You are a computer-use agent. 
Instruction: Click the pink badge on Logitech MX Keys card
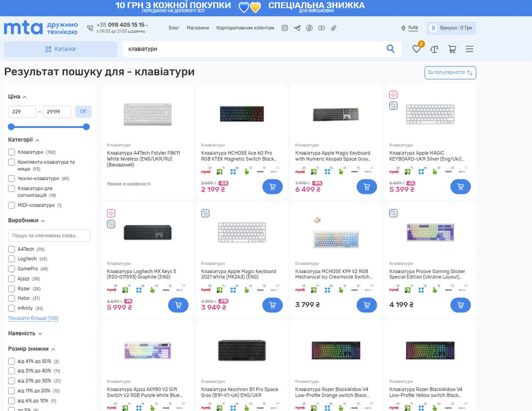tap(111, 213)
